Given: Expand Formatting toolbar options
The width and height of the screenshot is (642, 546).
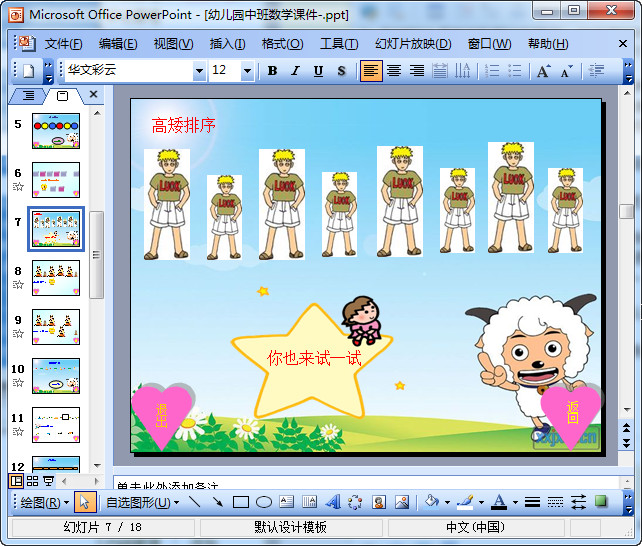Looking at the screenshot, I should coord(628,71).
